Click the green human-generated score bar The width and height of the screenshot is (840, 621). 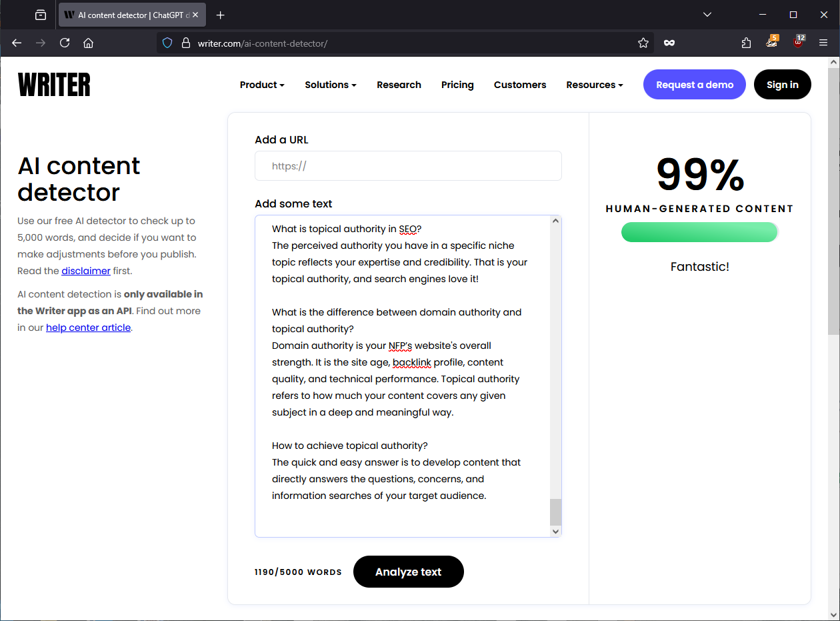tap(699, 232)
